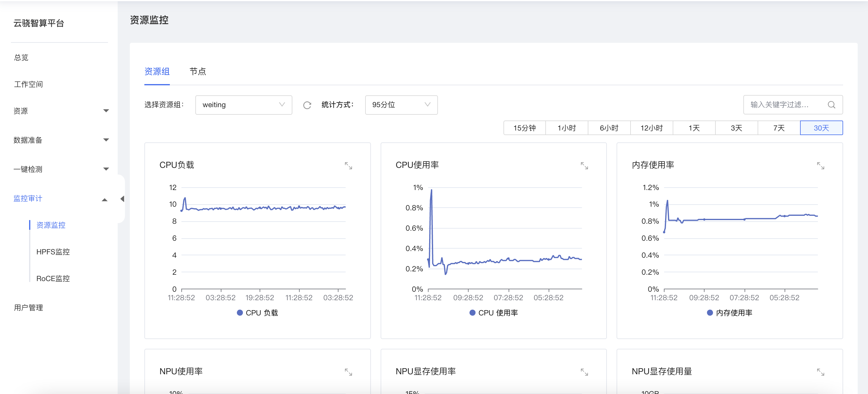
Task: Collapse the 监控审计 sidebar menu
Action: click(61, 198)
